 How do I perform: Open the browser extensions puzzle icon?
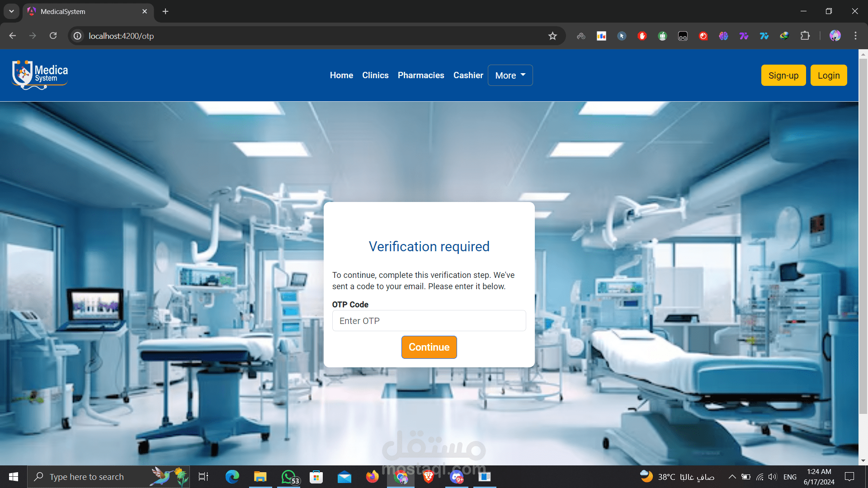[x=805, y=36]
